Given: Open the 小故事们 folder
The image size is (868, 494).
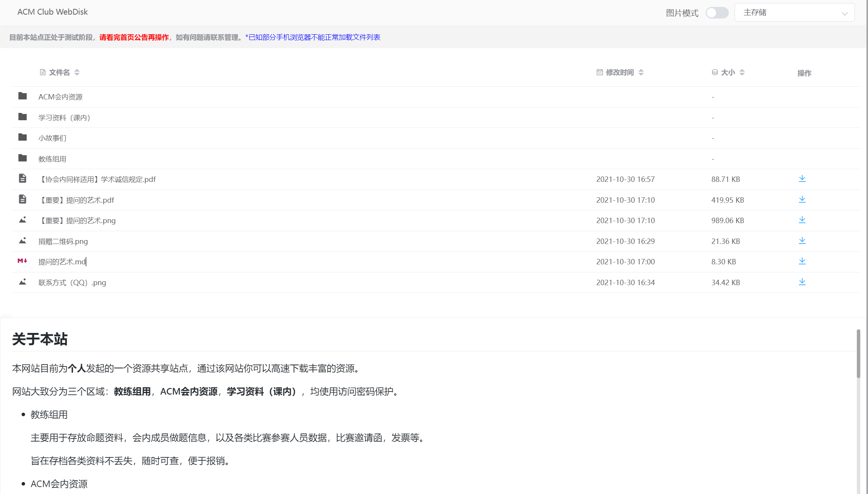Looking at the screenshot, I should 52,138.
